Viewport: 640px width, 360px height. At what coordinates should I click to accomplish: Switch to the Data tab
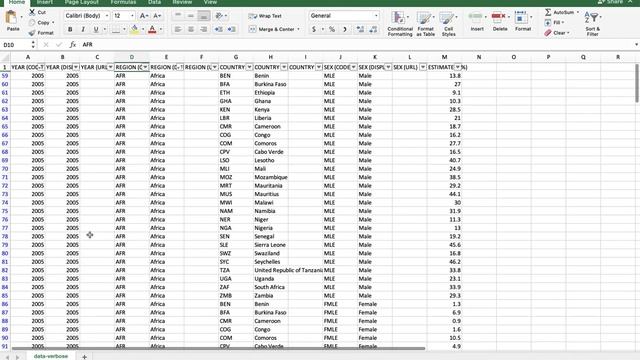(154, 2)
